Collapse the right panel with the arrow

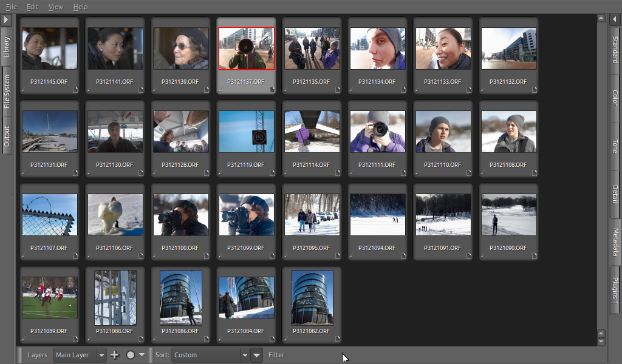pos(615,19)
